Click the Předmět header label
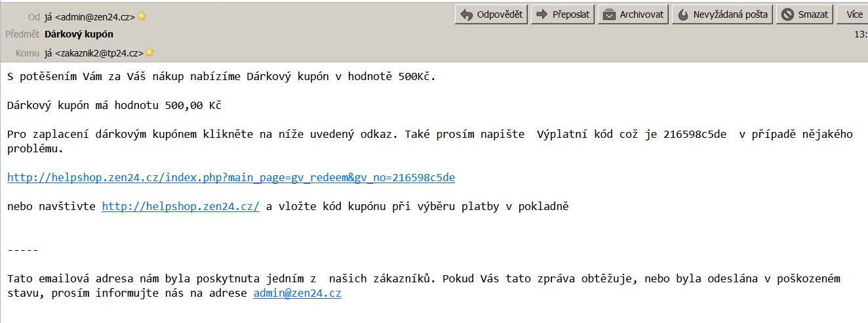Image resolution: width=868 pixels, height=323 pixels. pyautogui.click(x=22, y=34)
